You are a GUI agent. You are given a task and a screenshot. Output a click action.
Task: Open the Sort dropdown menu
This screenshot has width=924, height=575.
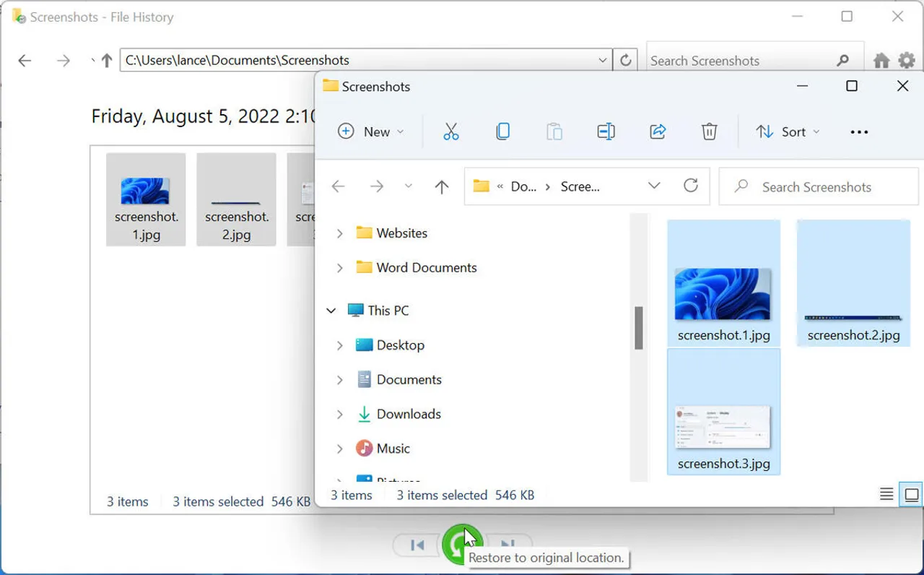pos(788,131)
